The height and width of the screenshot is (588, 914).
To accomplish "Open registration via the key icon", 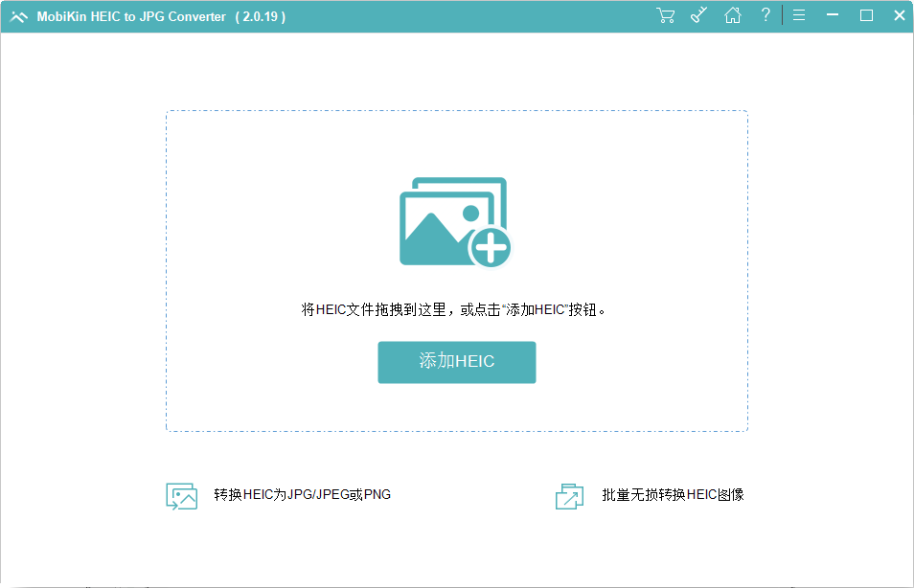I will [699, 15].
